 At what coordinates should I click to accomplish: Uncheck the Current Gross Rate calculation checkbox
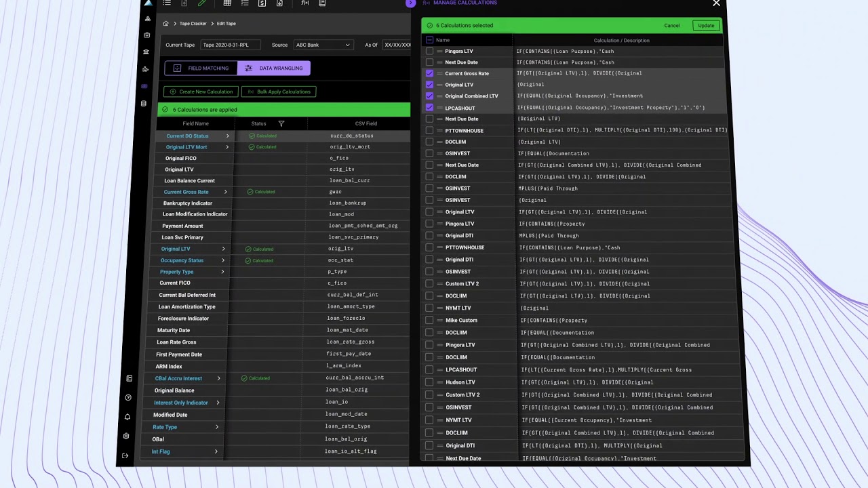[429, 73]
